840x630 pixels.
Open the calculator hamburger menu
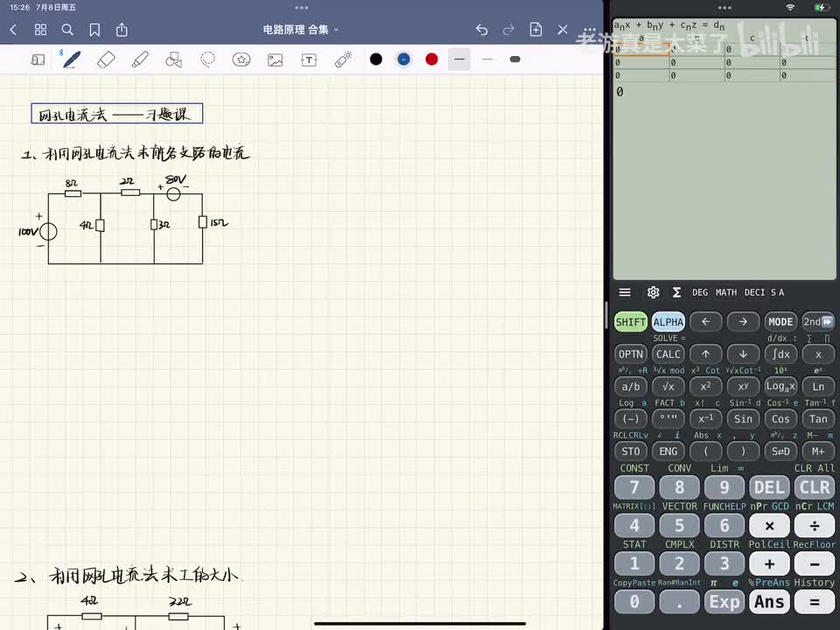[625, 292]
